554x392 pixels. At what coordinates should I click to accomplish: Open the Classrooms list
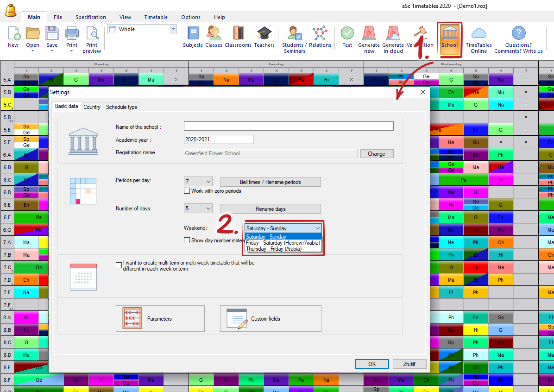(x=238, y=37)
